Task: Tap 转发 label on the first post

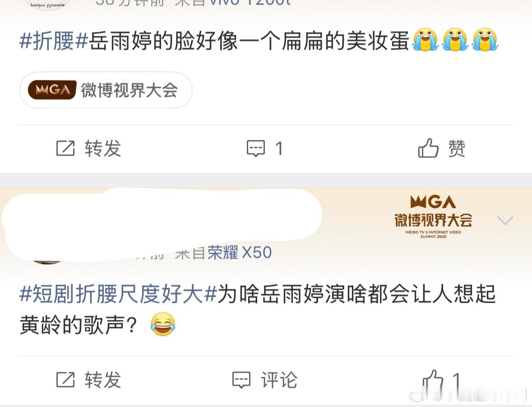Action: pyautogui.click(x=103, y=148)
